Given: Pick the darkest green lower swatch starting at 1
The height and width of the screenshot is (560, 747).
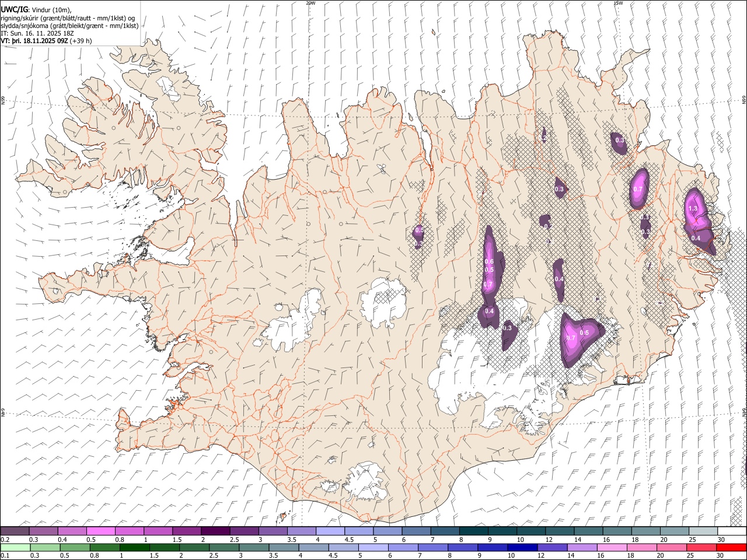Looking at the screenshot, I should coord(134,548).
